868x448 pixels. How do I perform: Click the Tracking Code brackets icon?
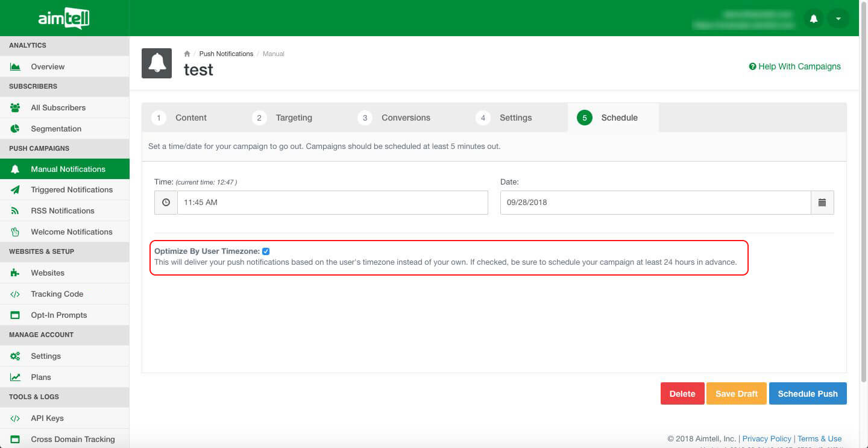15,294
